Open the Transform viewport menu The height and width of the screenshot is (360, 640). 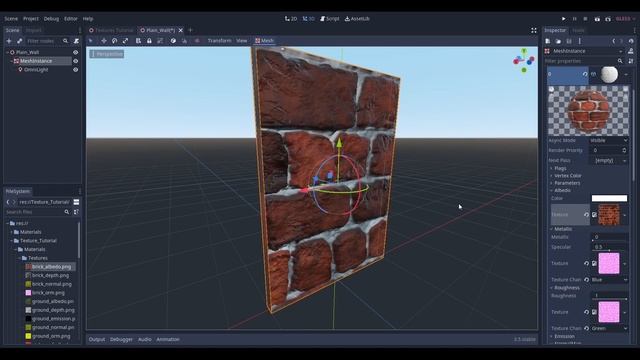219,40
